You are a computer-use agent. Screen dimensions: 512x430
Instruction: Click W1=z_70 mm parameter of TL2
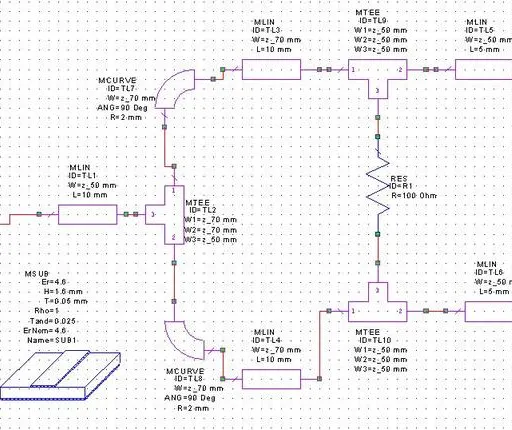(x=210, y=220)
